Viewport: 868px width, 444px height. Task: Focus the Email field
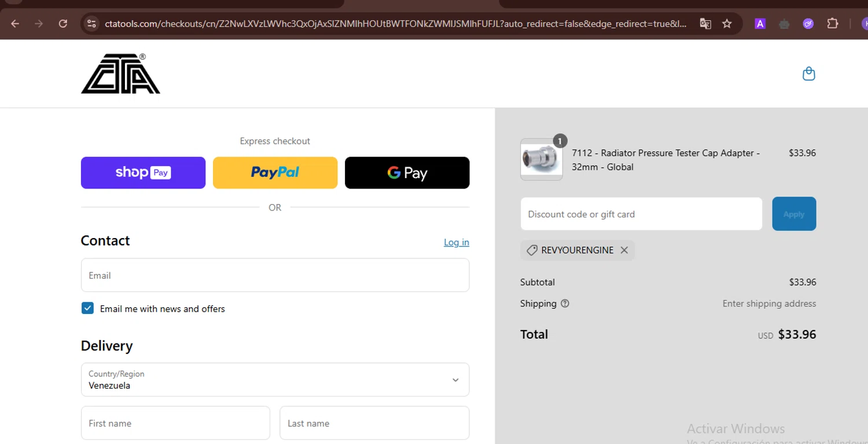275,275
